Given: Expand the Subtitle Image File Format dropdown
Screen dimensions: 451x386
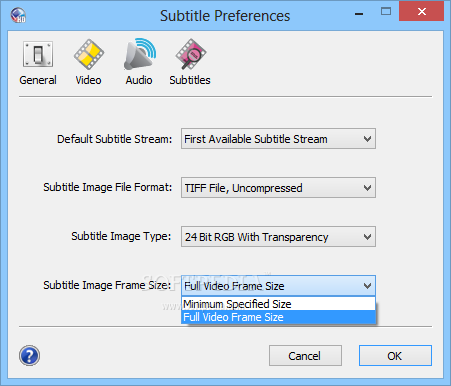Looking at the screenshot, I should (278, 188).
